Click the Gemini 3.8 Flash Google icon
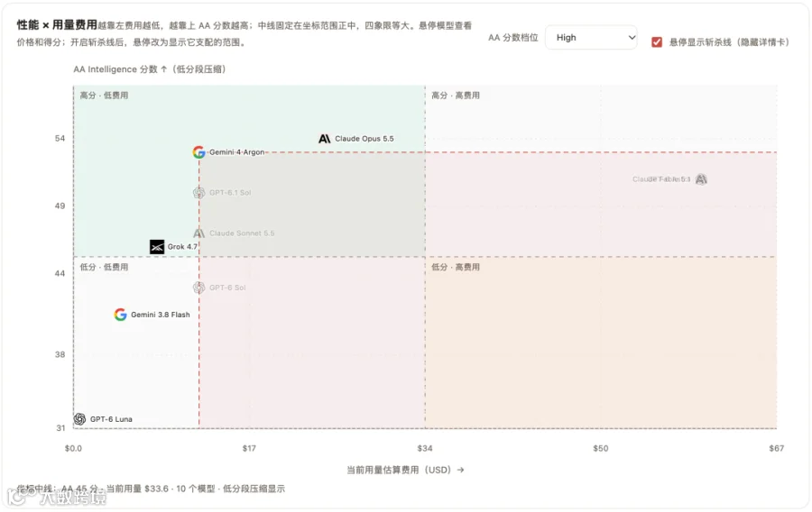 pyautogui.click(x=121, y=315)
